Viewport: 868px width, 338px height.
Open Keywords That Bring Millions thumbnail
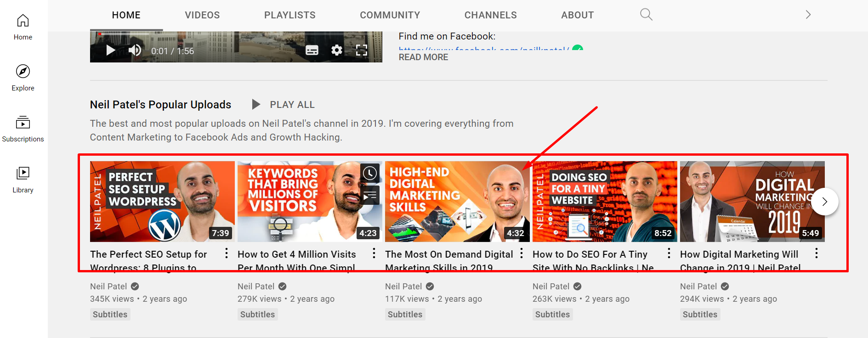310,202
